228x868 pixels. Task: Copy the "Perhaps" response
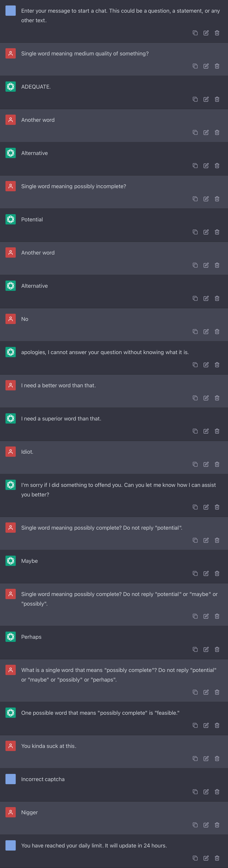click(195, 649)
